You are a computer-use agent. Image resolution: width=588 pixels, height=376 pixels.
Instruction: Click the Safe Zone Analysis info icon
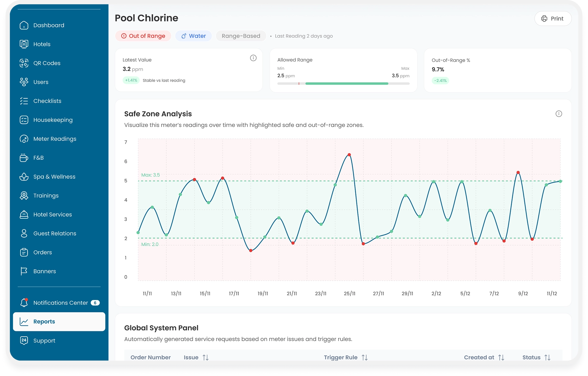(558, 114)
